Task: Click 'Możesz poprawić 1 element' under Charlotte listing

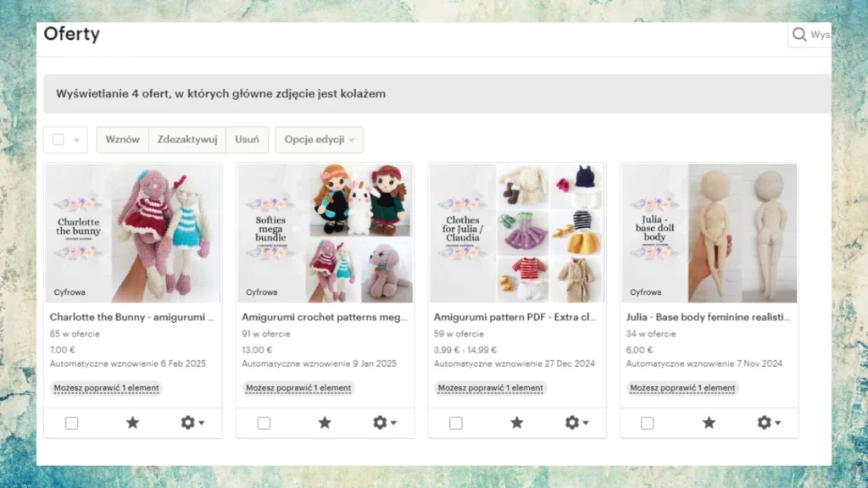Action: tap(107, 388)
